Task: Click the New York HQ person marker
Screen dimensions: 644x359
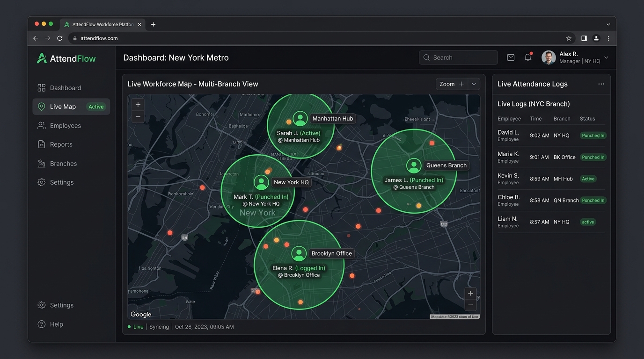Action: point(261,182)
